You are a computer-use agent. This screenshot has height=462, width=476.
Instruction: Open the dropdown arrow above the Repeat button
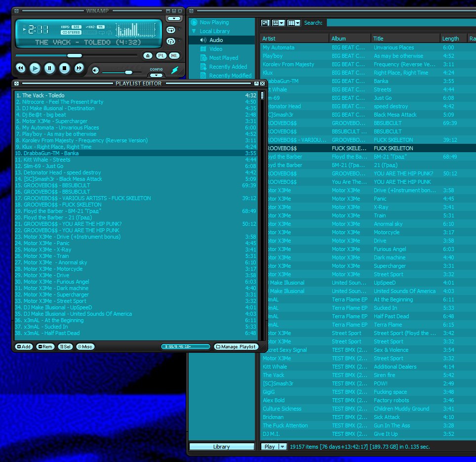[x=174, y=18]
